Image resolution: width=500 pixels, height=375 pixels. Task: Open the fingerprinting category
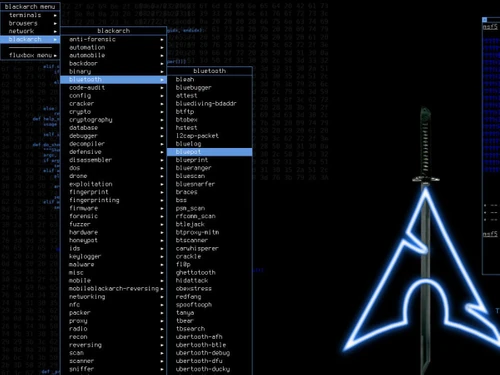[113, 200]
